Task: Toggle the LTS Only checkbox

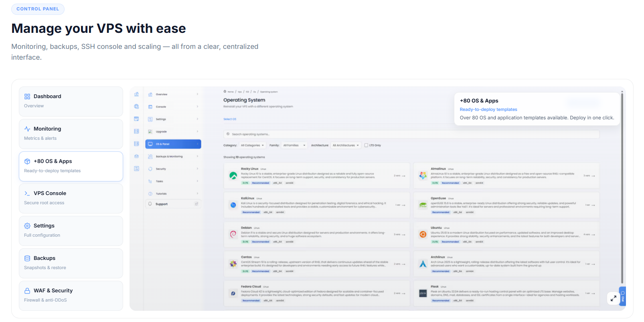Action: coord(366,145)
